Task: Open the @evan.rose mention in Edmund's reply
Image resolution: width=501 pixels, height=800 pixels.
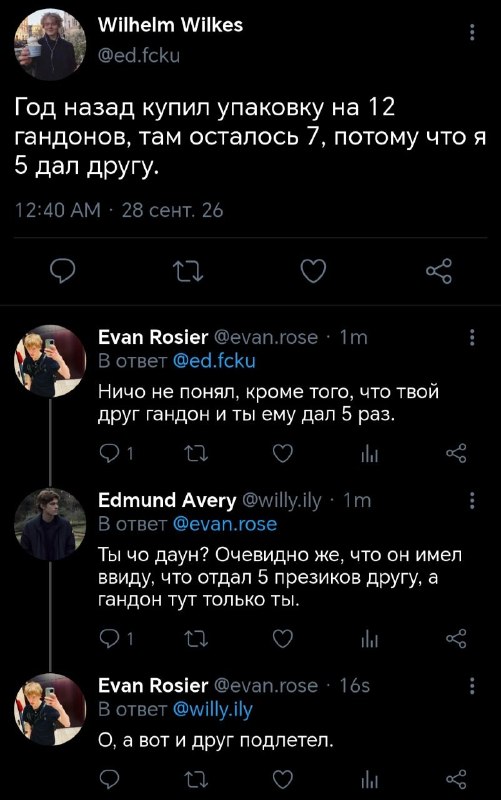Action: [x=225, y=524]
